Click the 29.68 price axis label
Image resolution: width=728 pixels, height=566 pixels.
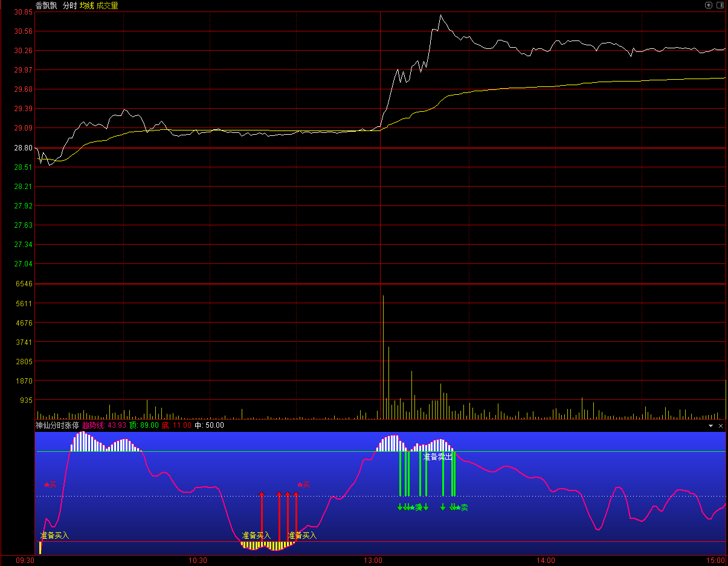(x=23, y=89)
